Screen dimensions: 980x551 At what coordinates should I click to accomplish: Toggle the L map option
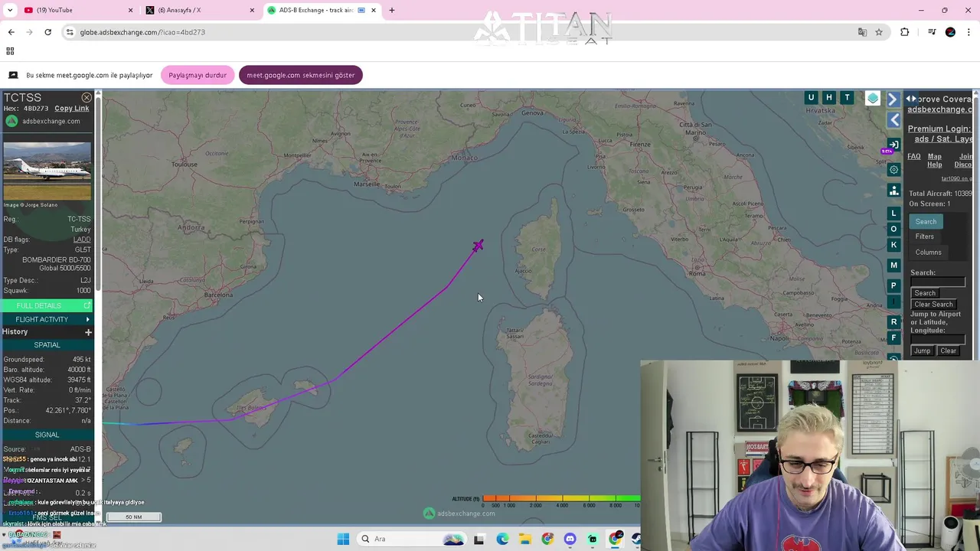click(x=893, y=214)
